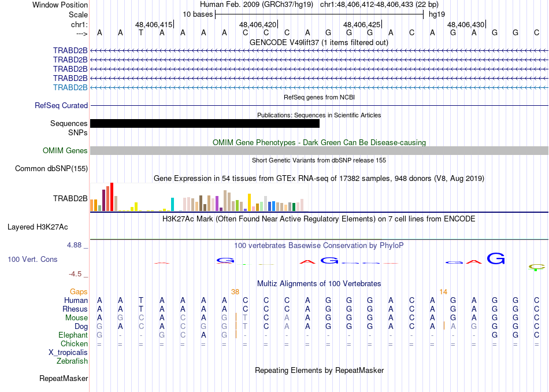This screenshot has width=549, height=392.
Task: Open 'Short Genetic Variants from dbSNP release 155' title
Action: point(319,160)
